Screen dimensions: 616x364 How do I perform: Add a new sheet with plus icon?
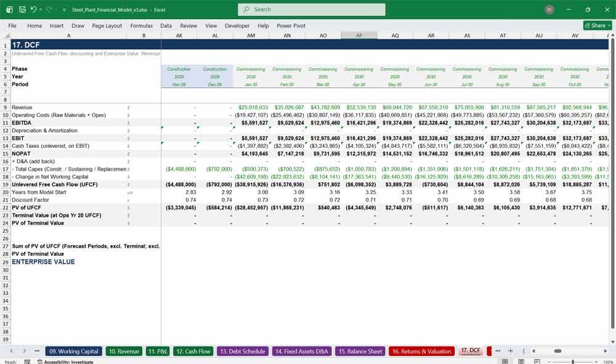[x=510, y=351]
